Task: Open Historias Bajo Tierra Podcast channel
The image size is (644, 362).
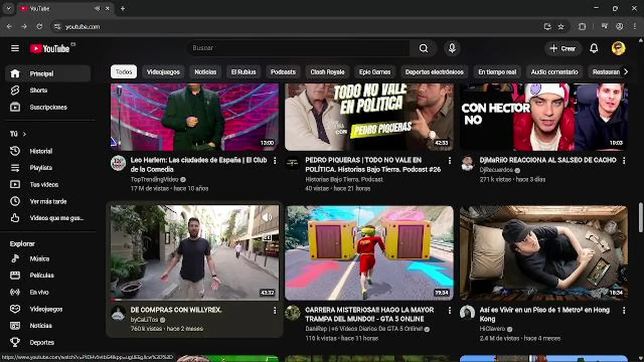Action: click(344, 179)
